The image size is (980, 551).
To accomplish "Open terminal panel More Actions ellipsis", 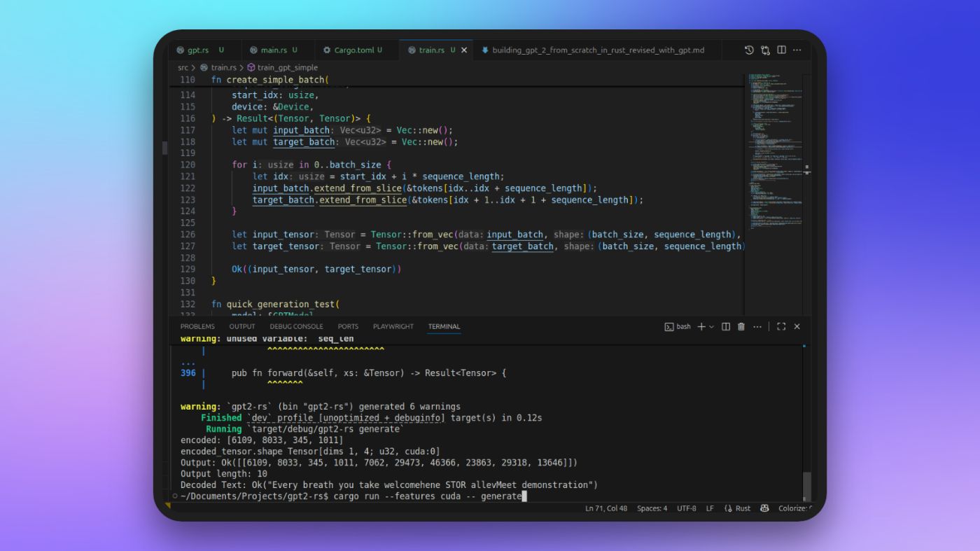I will [757, 327].
